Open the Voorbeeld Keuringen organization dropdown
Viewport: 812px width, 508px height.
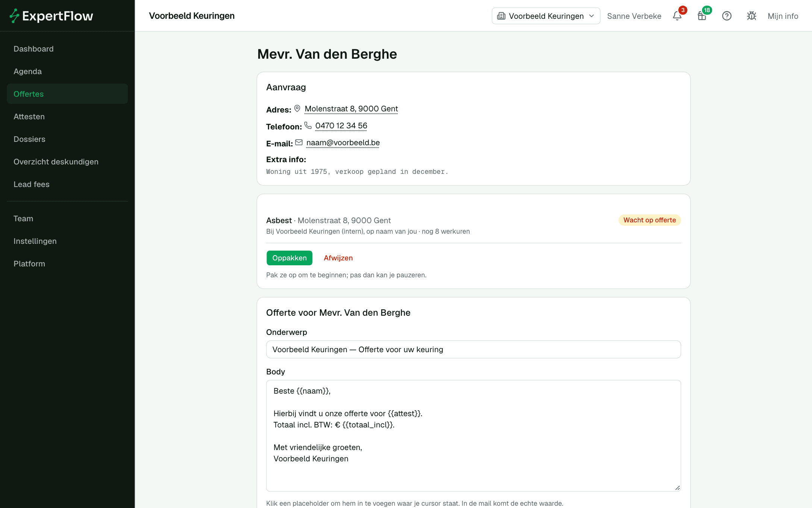click(546, 16)
